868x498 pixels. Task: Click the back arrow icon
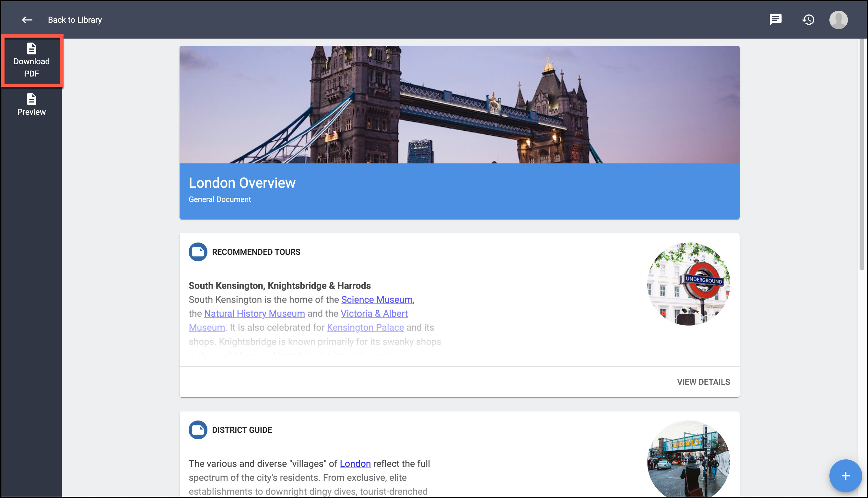tap(27, 20)
